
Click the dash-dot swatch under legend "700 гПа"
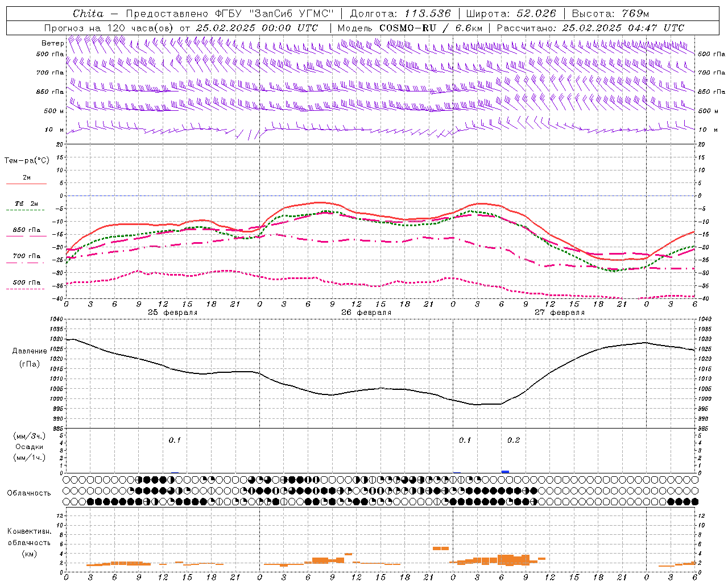pyautogui.click(x=26, y=263)
